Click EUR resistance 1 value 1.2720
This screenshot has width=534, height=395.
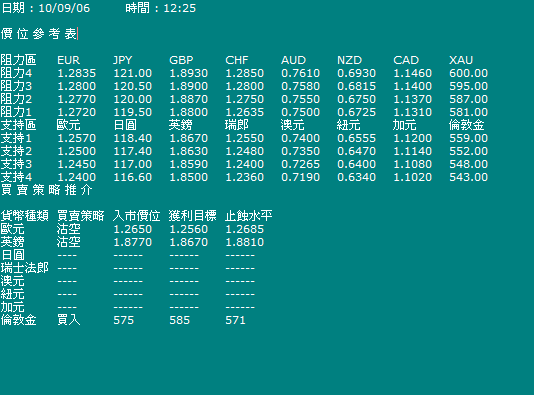(x=77, y=112)
